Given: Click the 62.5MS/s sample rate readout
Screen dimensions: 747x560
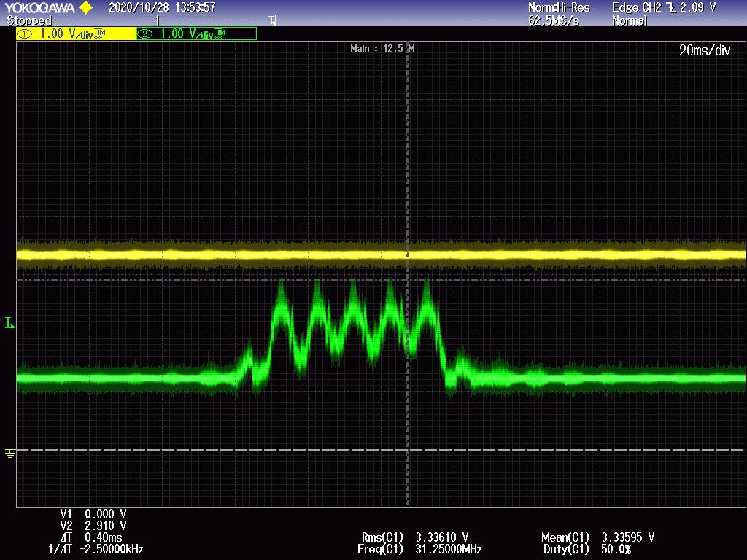Looking at the screenshot, I should coord(554,21).
